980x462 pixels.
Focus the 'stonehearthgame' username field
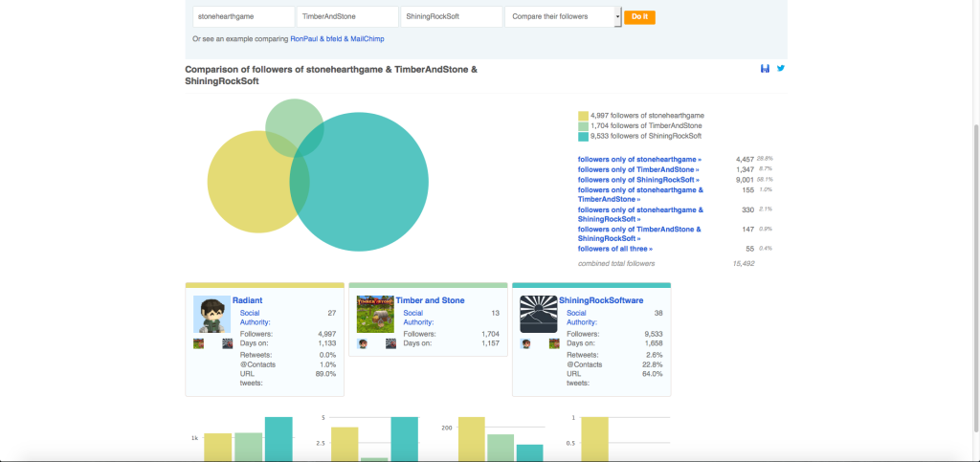243,17
